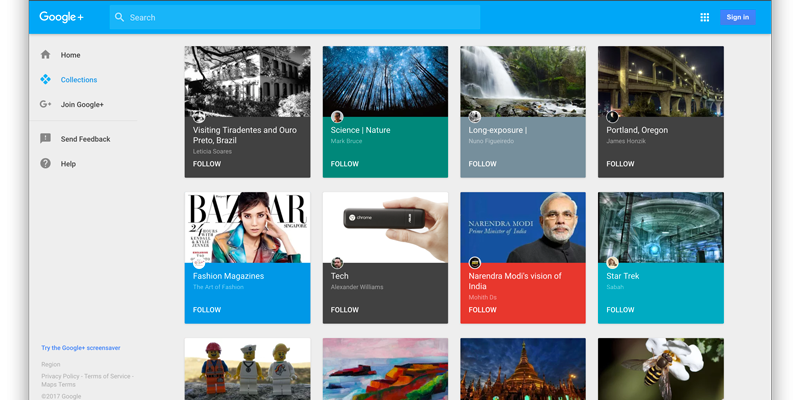Screen dimensions: 800x400
Task: Open the Tiradentes black-and-white house thumbnail
Action: coord(247,82)
